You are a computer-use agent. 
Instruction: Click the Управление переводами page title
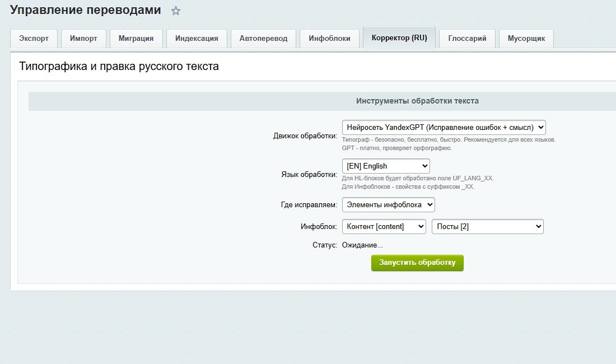[86, 10]
